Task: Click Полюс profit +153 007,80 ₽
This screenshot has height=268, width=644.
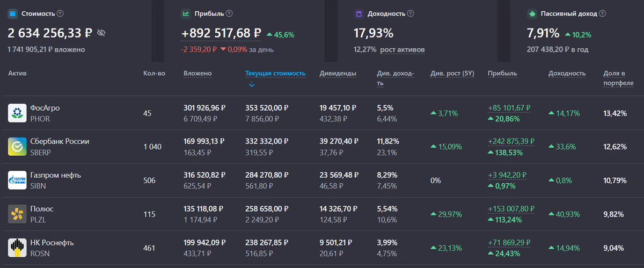Action: pos(511,209)
